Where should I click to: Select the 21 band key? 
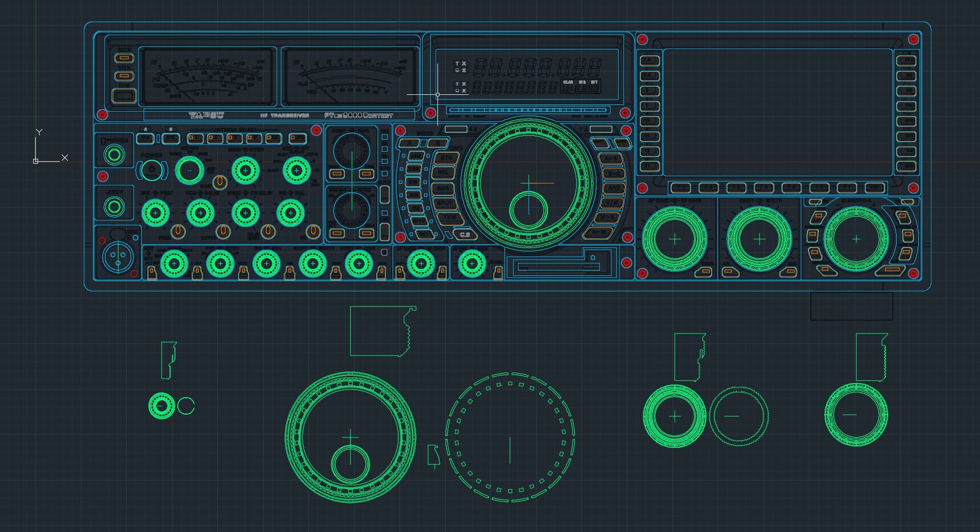pos(649,166)
